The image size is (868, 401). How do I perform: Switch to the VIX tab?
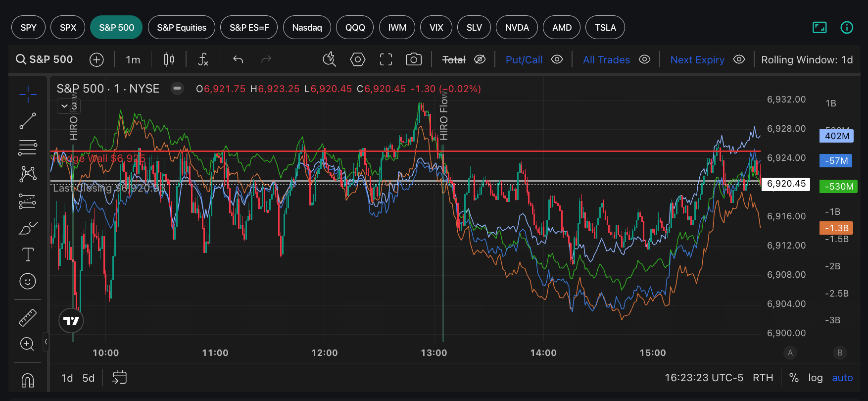coord(436,27)
